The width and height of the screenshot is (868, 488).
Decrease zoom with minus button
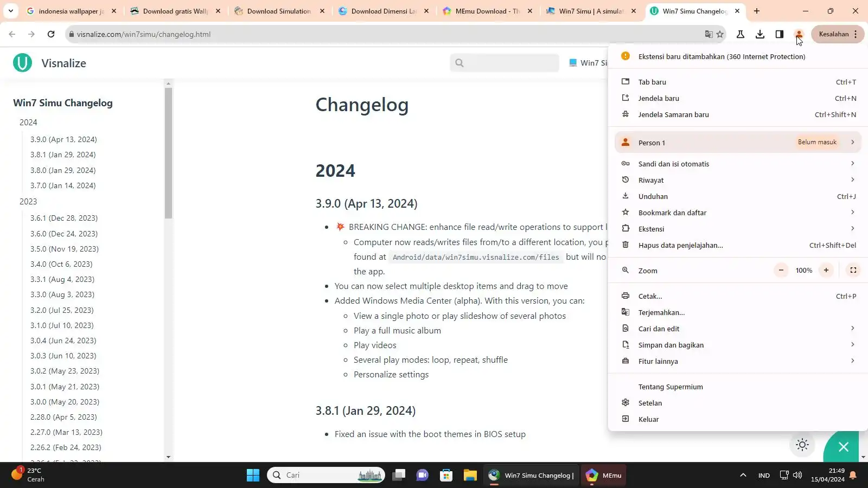tap(781, 270)
